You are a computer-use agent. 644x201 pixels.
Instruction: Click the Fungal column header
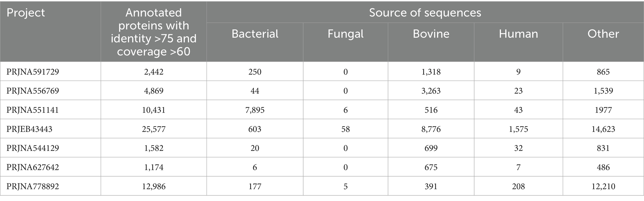[x=345, y=34]
